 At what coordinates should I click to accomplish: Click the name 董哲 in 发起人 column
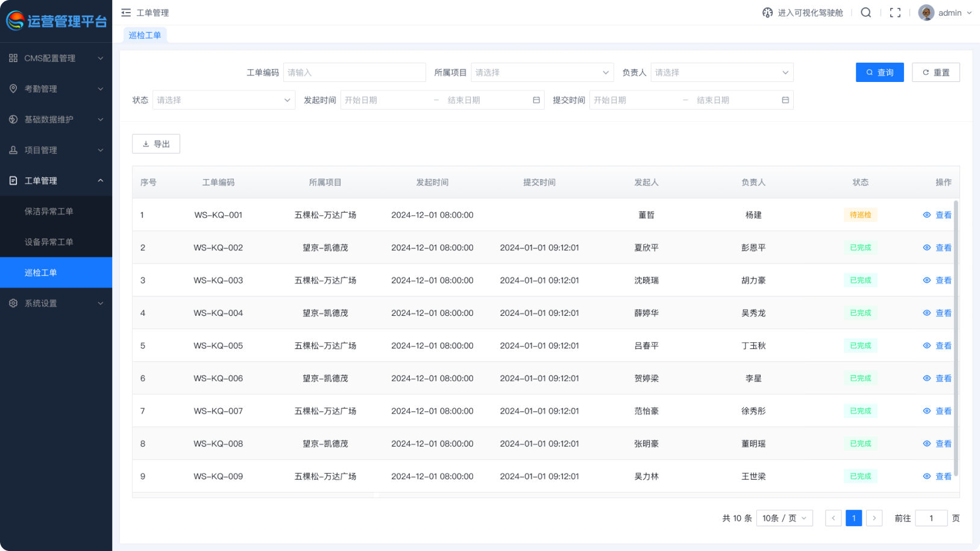tap(647, 215)
